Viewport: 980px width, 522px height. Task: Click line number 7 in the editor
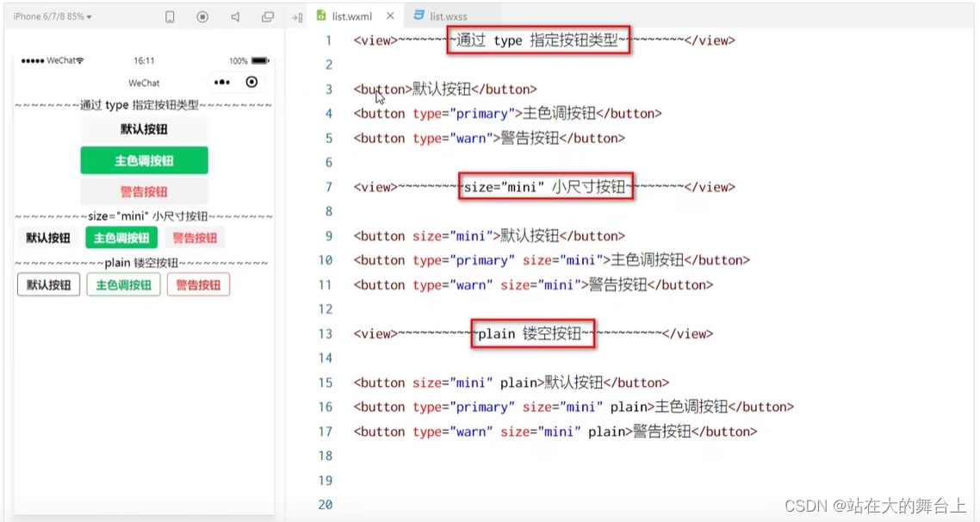(328, 187)
